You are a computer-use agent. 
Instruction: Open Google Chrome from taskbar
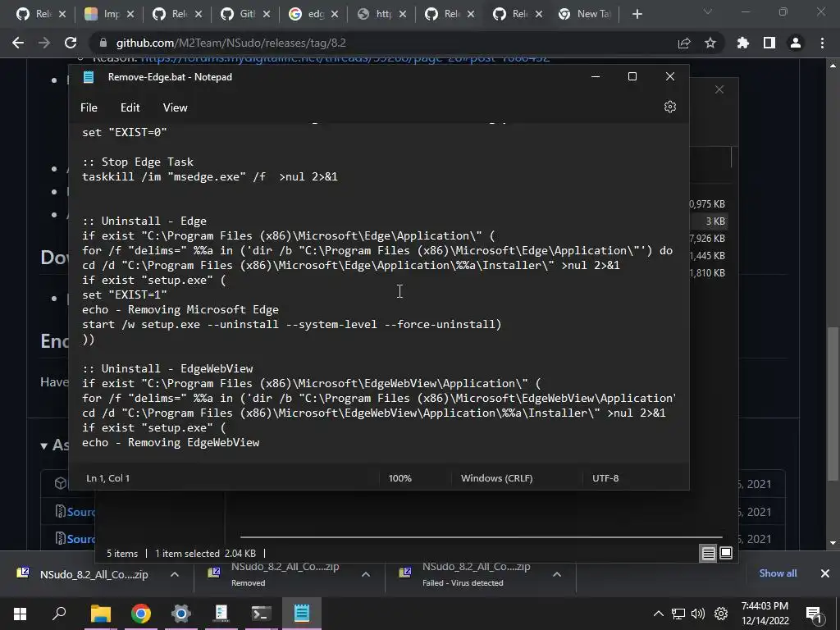141,614
